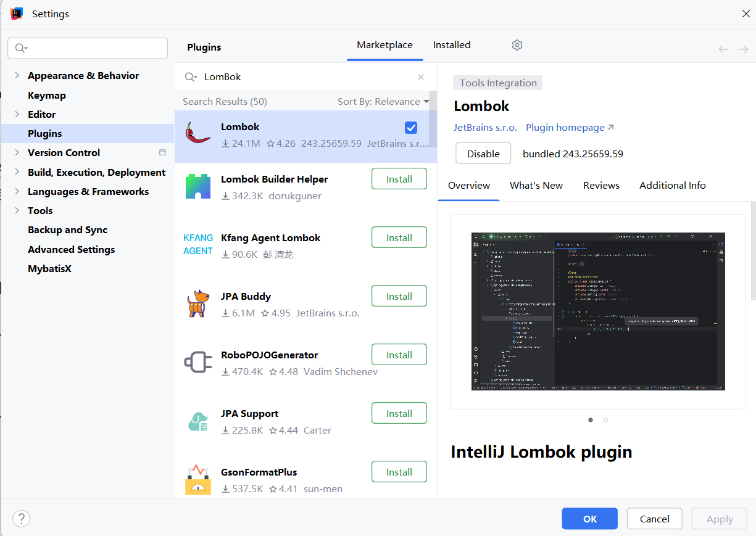Click the JPA Buddy plugin name
Image resolution: width=756 pixels, height=536 pixels.
246,296
